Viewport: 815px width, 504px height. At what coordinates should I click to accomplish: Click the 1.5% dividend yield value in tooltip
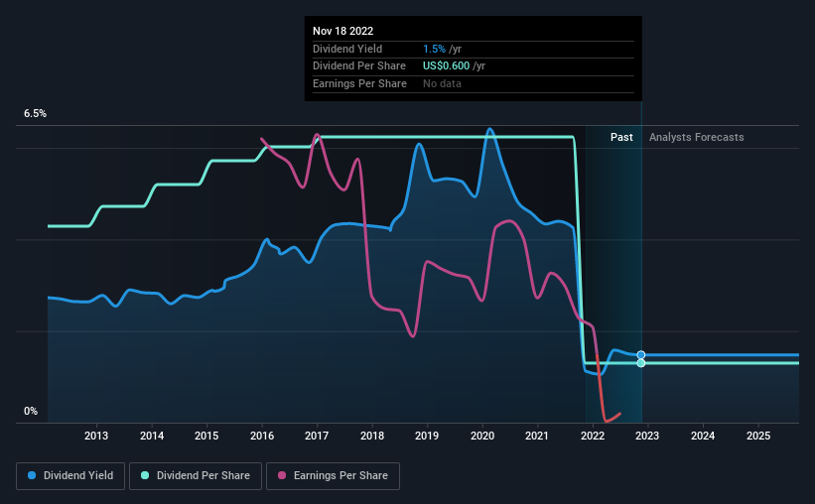point(434,49)
